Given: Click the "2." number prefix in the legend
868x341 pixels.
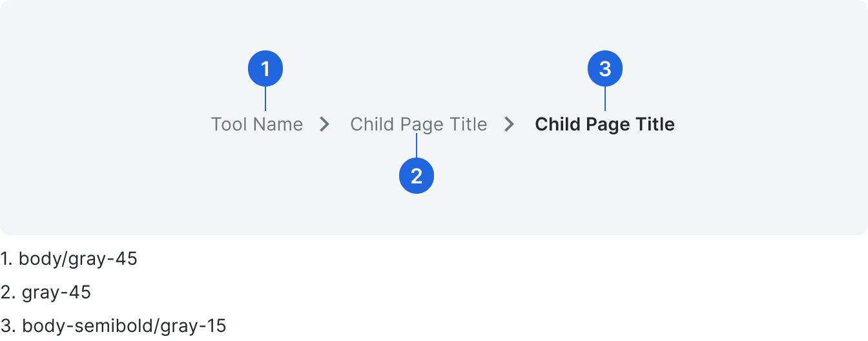Looking at the screenshot, I should [8, 293].
